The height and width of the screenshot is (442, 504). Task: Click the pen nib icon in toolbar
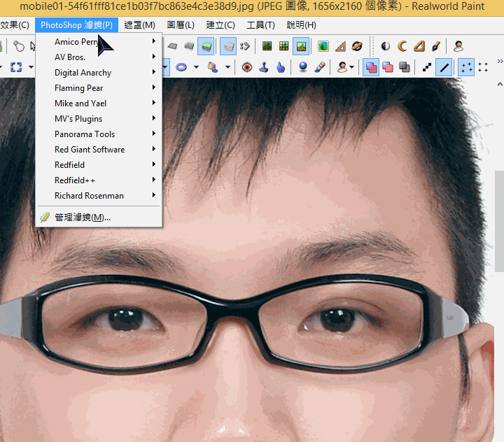(435, 47)
